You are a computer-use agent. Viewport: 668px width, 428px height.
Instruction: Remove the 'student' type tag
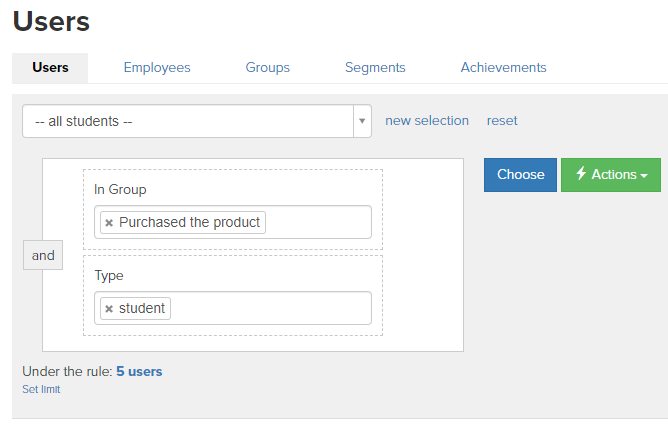pos(109,309)
